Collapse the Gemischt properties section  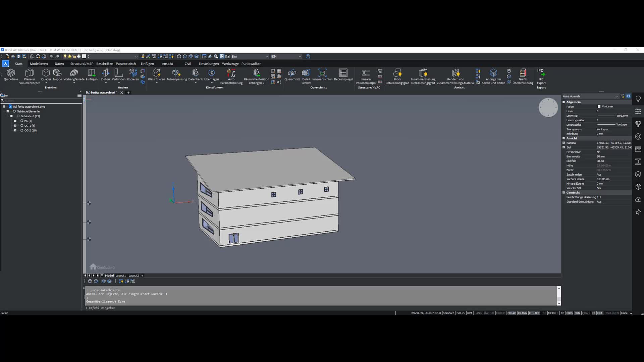click(564, 192)
